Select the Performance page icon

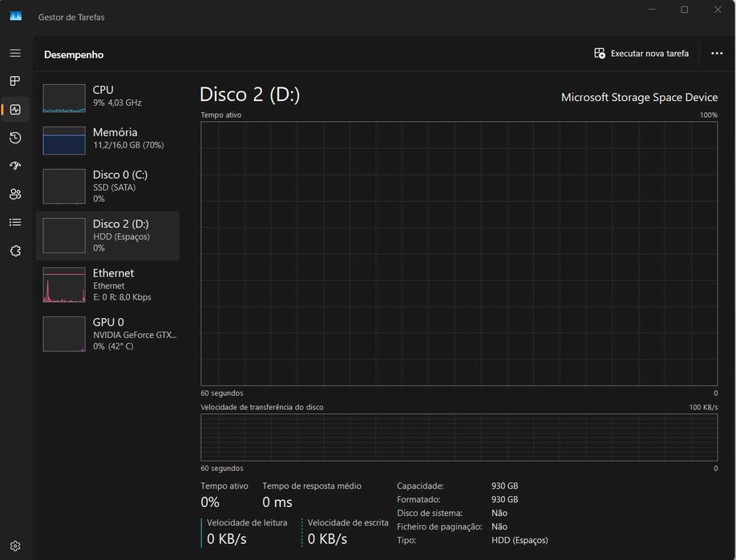click(15, 110)
